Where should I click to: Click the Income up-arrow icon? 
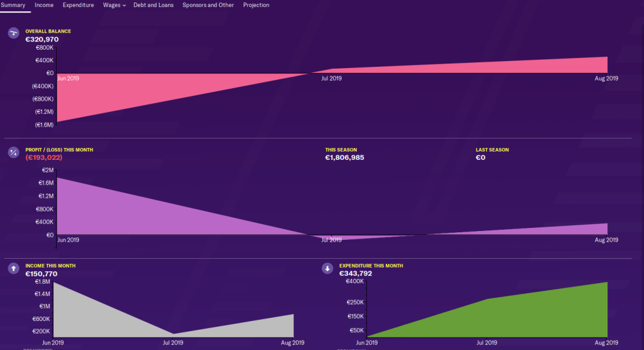[x=13, y=268]
